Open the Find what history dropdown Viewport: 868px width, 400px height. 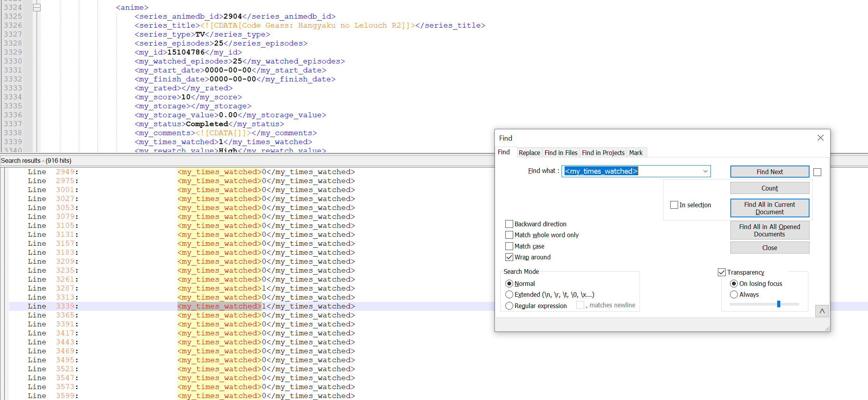[705, 171]
